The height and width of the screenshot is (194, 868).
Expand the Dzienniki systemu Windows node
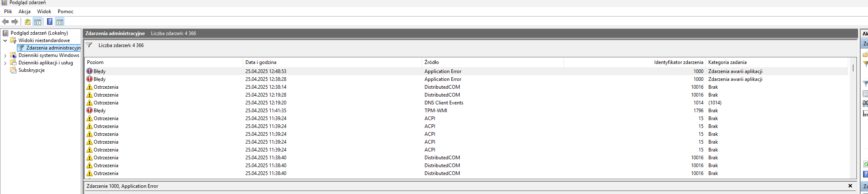5,55
